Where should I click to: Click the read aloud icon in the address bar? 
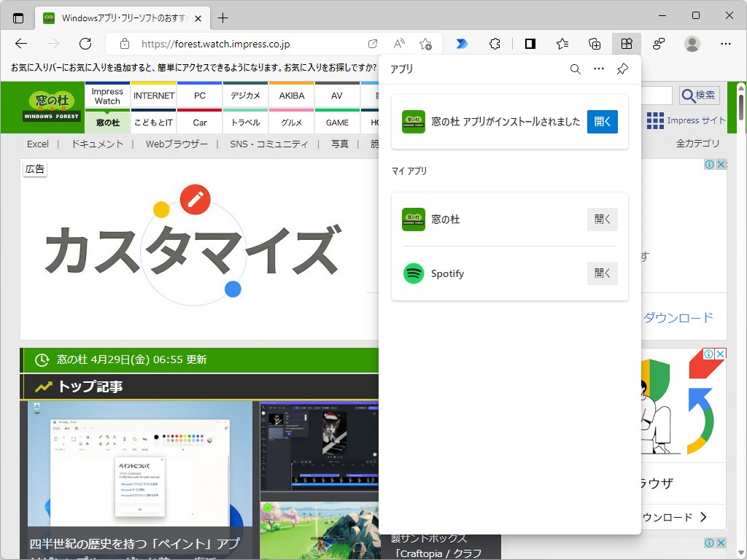399,43
